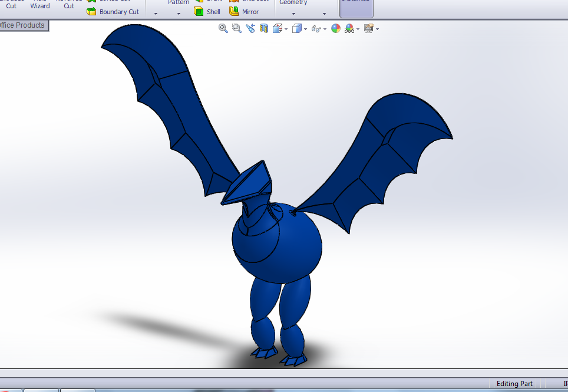Switch to the Office Products tab
The height and width of the screenshot is (392, 568).
point(24,25)
